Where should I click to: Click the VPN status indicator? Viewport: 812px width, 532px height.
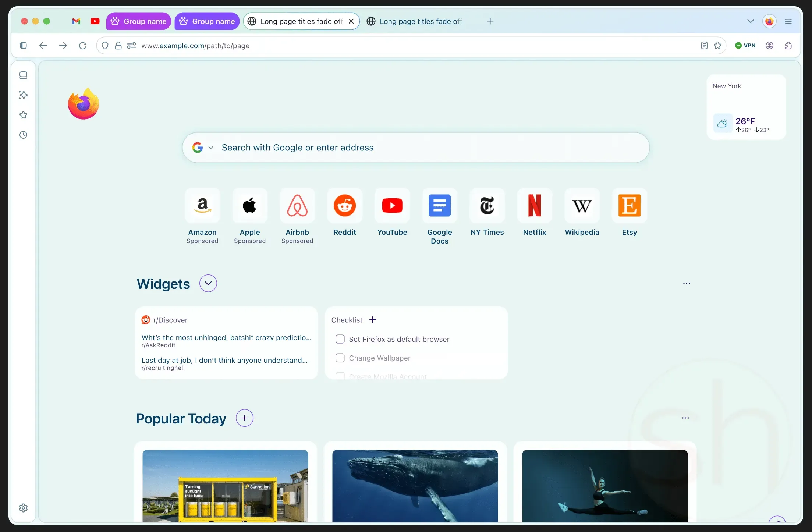point(745,45)
